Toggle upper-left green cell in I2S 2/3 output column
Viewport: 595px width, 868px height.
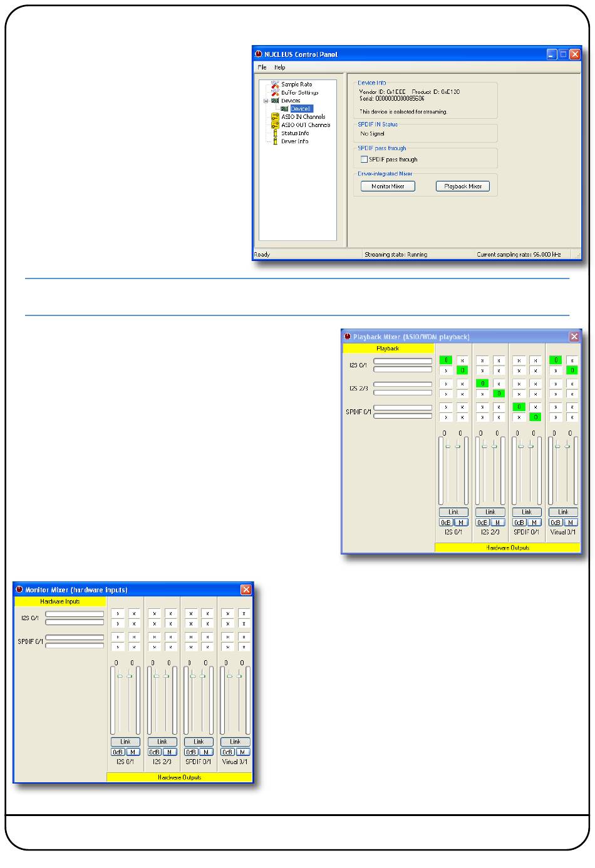point(482,384)
